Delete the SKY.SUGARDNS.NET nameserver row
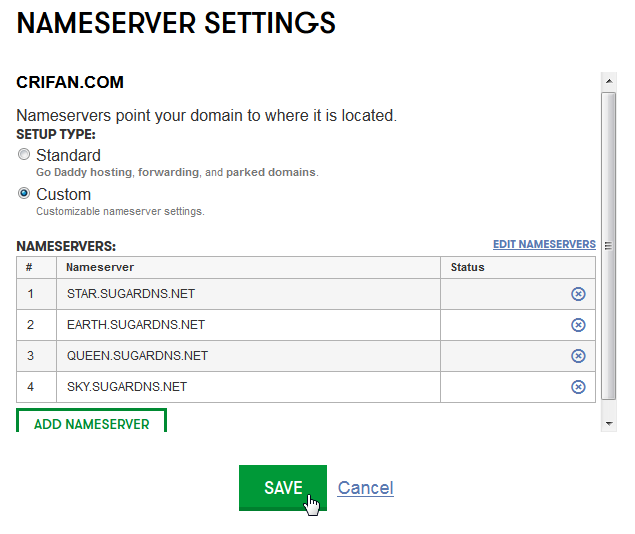Screen dimensions: 635x534 [x=578, y=387]
